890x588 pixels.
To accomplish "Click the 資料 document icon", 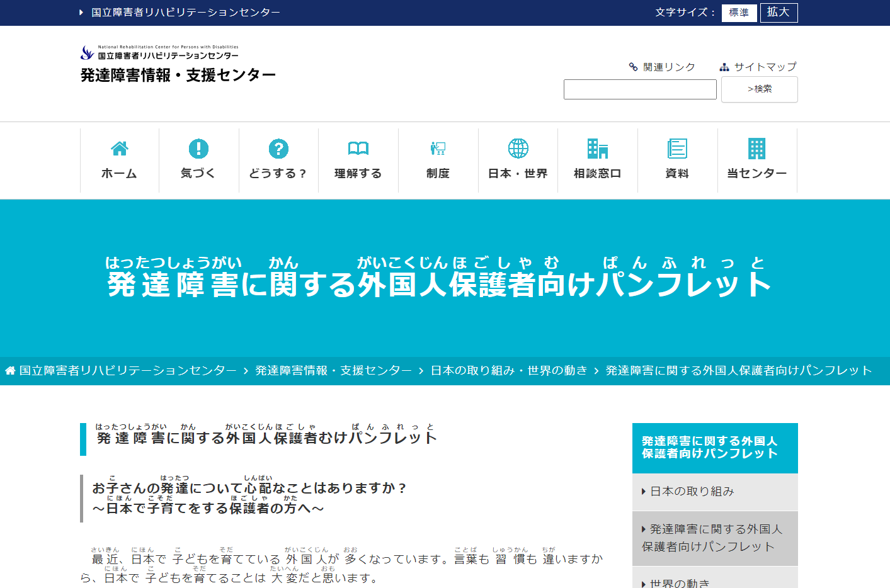I will 677,149.
